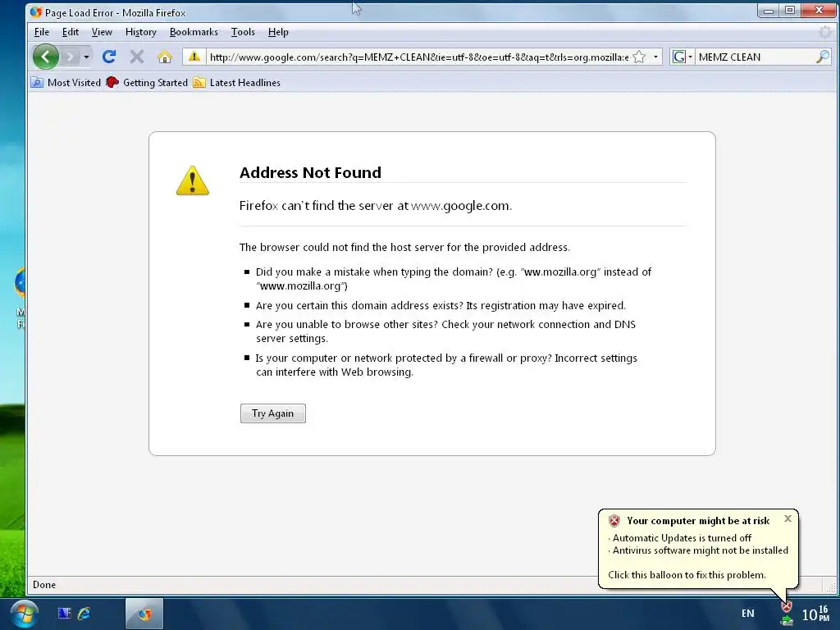The height and width of the screenshot is (630, 840).
Task: Click the yellow warning triangle on error page
Action: pos(192,180)
